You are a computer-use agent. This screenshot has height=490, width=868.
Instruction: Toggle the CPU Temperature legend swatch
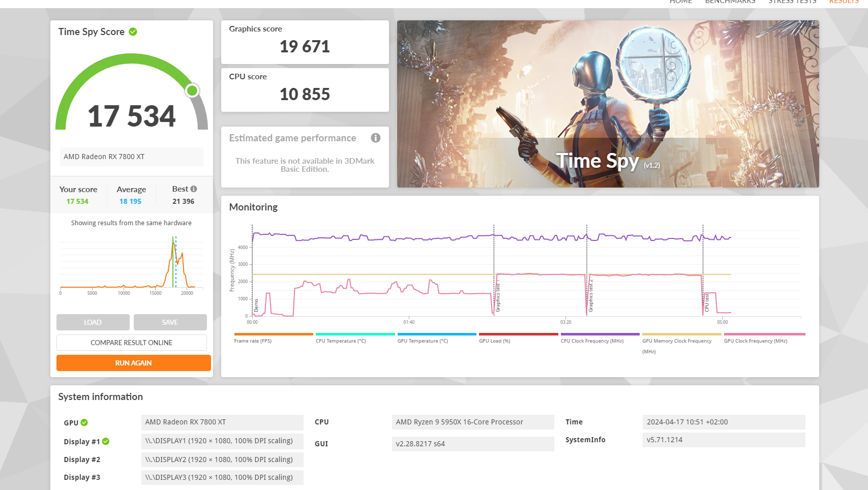(355, 334)
